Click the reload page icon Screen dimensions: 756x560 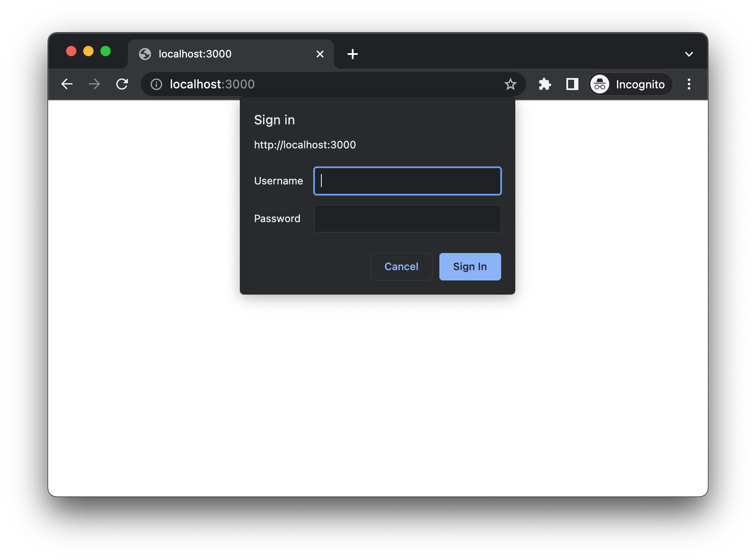click(x=122, y=84)
